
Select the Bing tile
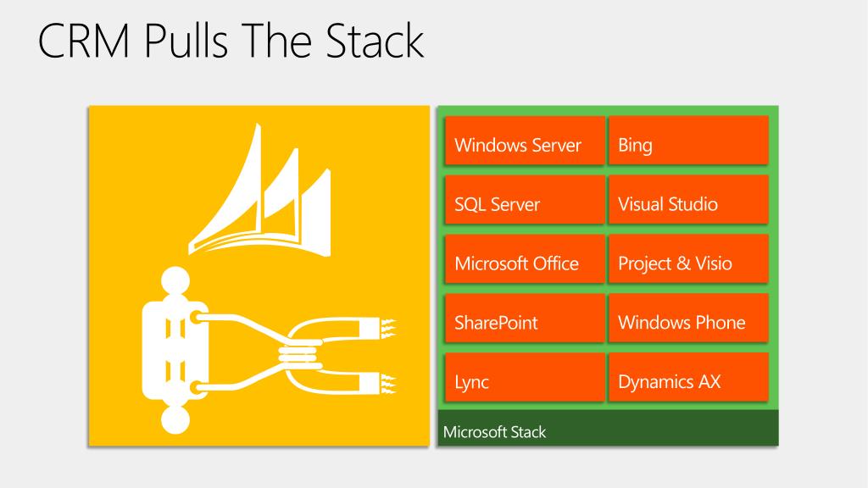pyautogui.click(x=688, y=140)
